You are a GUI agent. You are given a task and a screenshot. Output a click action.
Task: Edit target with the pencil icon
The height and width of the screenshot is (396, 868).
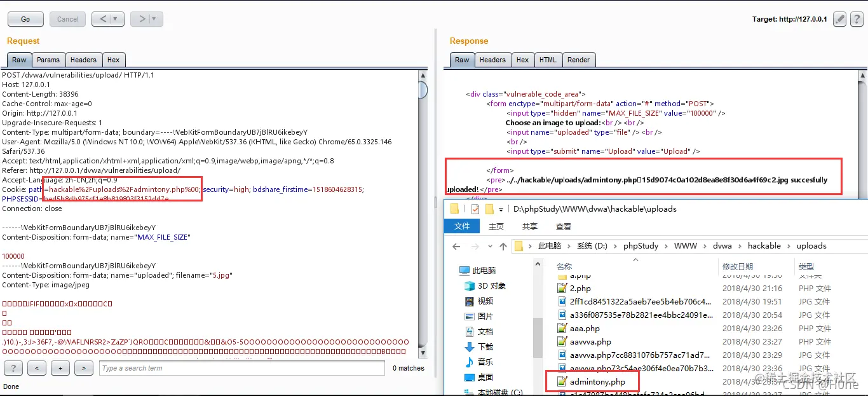point(839,19)
